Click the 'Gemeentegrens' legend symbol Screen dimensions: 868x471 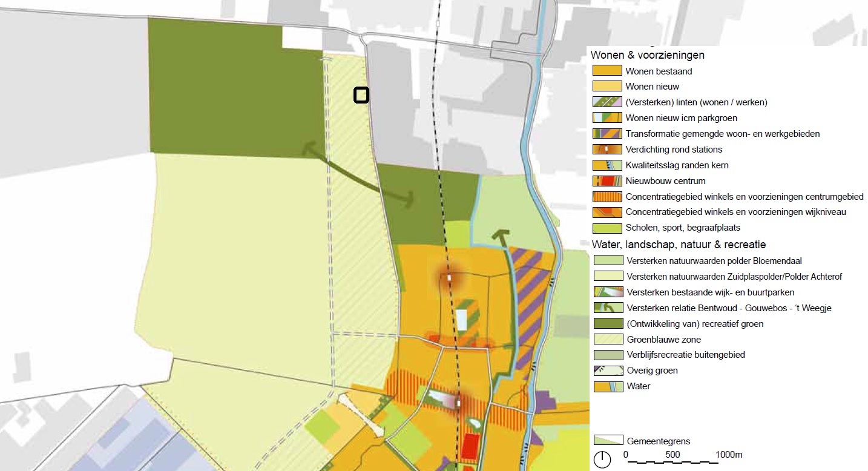607,441
